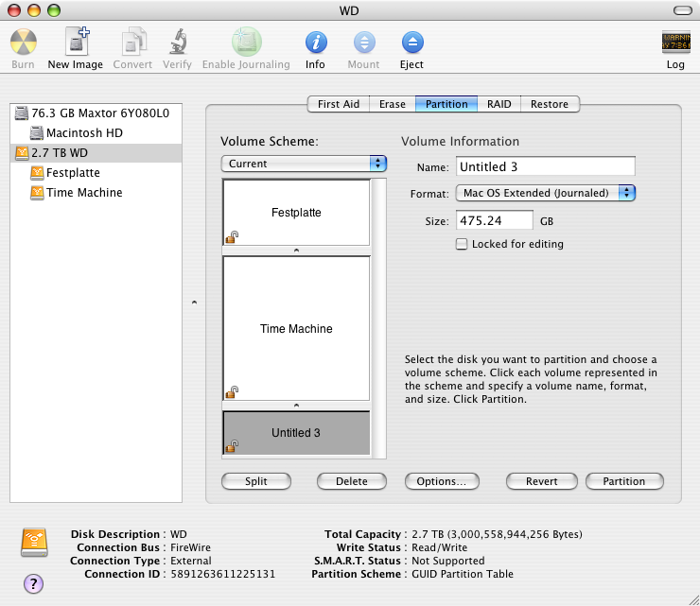Select the Macintosh HD volume

tap(96, 133)
